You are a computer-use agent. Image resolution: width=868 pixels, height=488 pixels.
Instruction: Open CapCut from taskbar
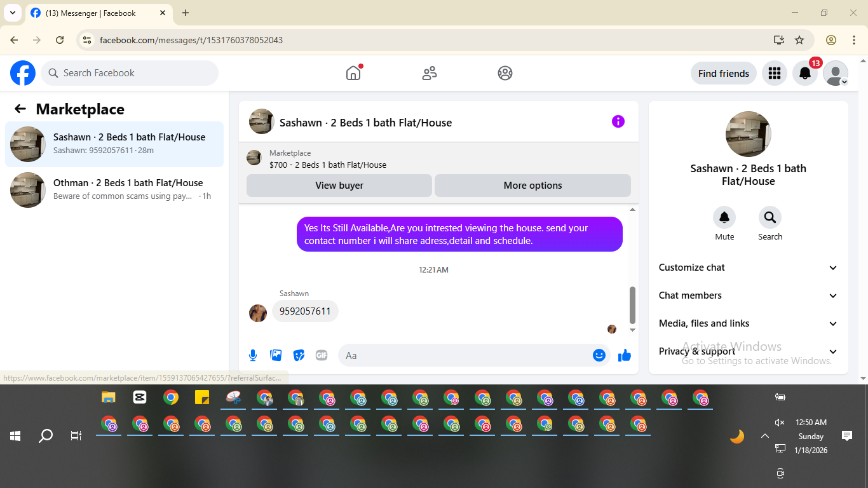[140, 398]
